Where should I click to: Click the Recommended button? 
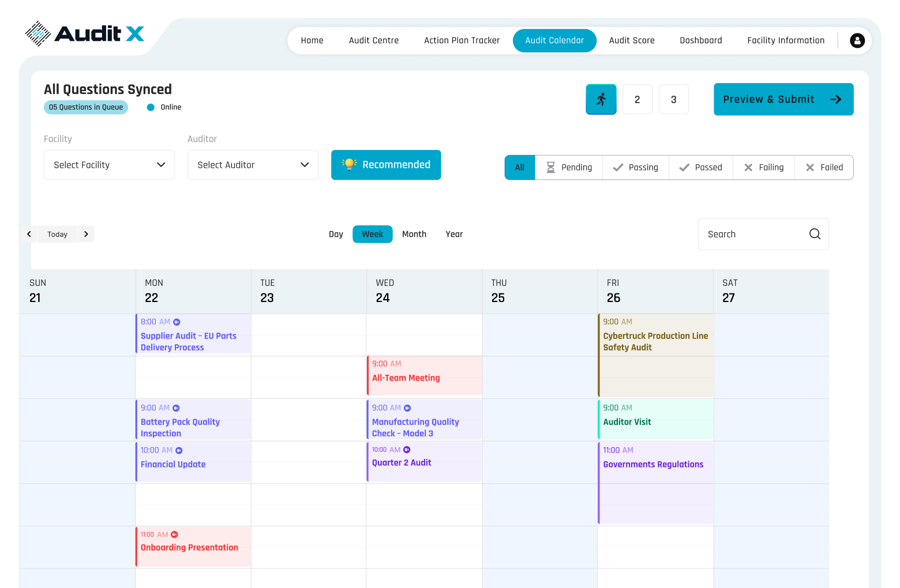386,165
